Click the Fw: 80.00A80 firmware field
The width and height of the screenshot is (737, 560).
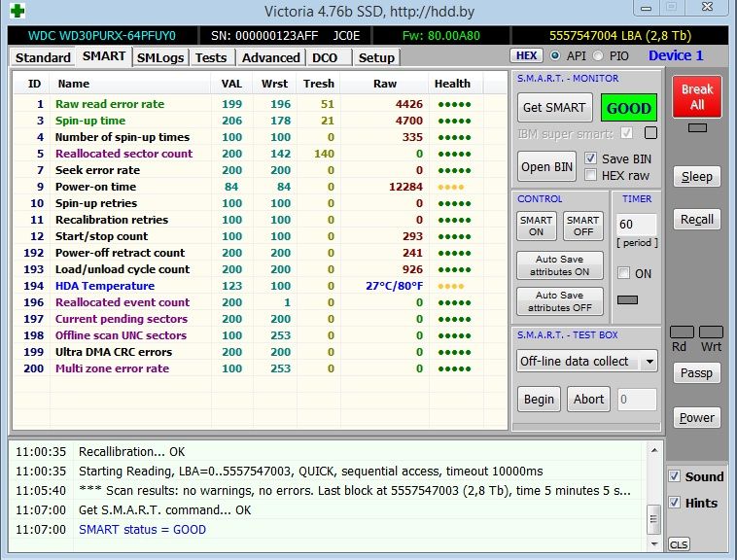coord(440,36)
